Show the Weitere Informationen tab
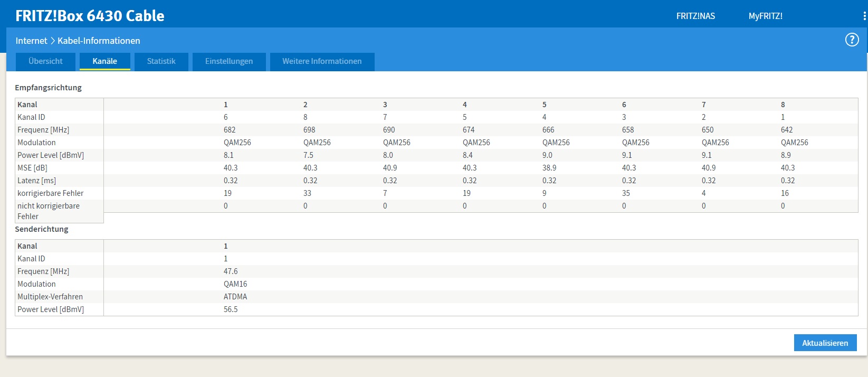 322,61
